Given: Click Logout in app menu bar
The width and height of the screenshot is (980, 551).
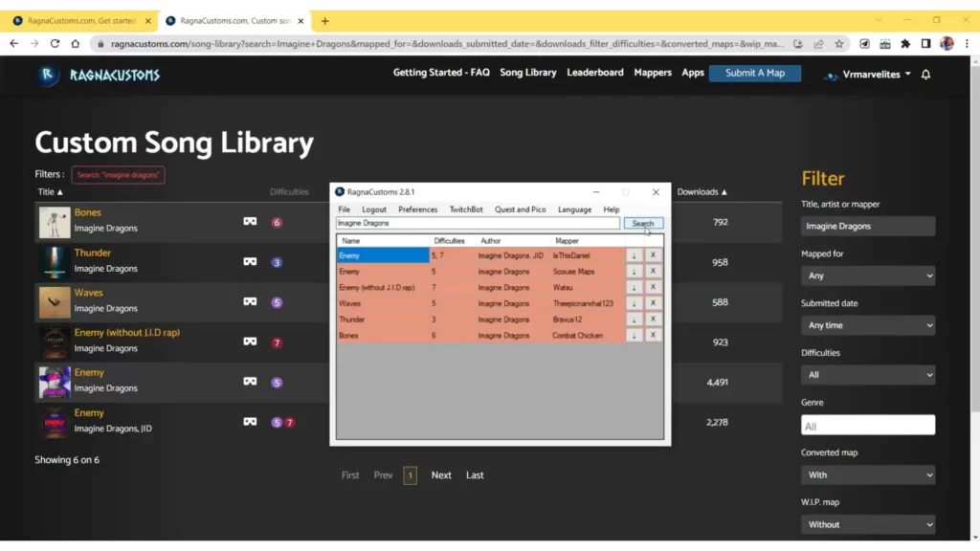Looking at the screenshot, I should coord(374,209).
